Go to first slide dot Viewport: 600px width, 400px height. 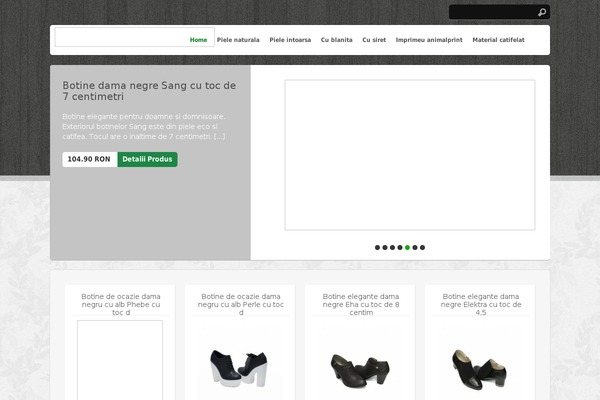[x=377, y=248]
